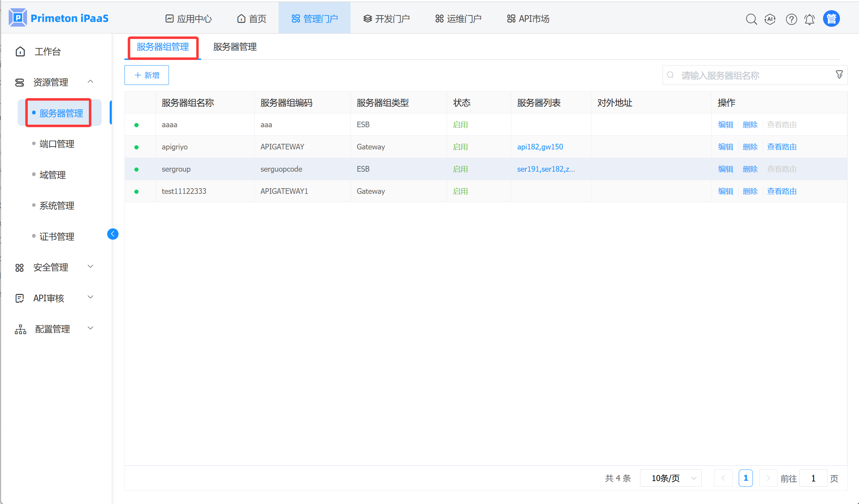Viewport: 859px width, 504px height.
Task: Switch to the 服务器管理 tab
Action: pyautogui.click(x=235, y=47)
